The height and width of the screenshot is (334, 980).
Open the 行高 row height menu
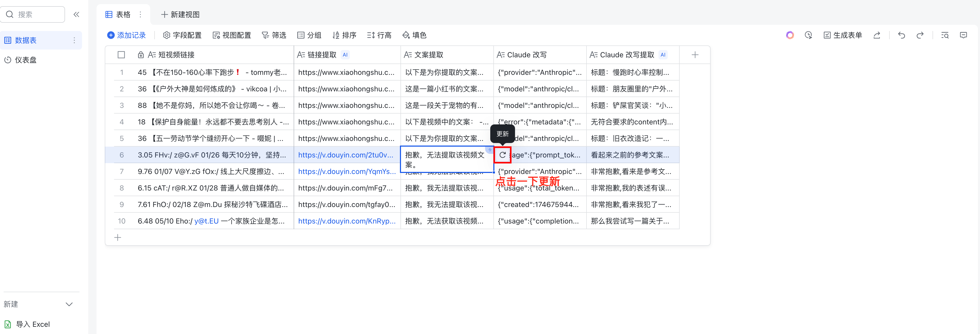[x=379, y=35]
